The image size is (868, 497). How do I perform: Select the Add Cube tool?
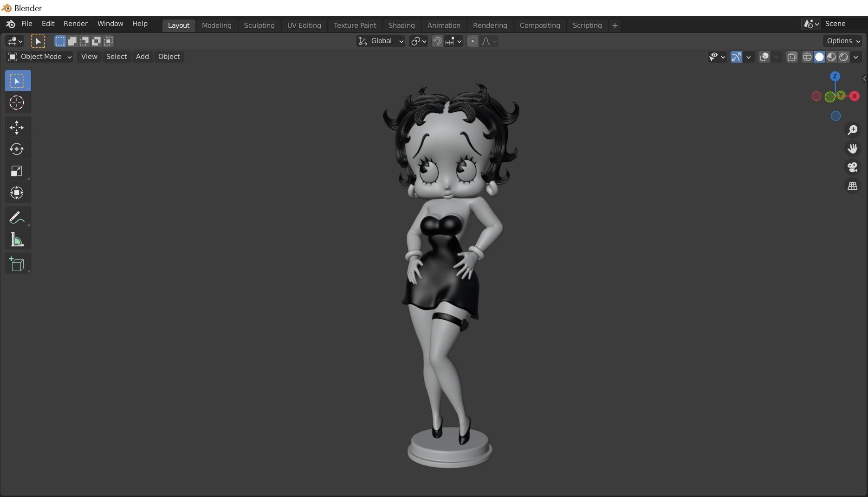(18, 264)
